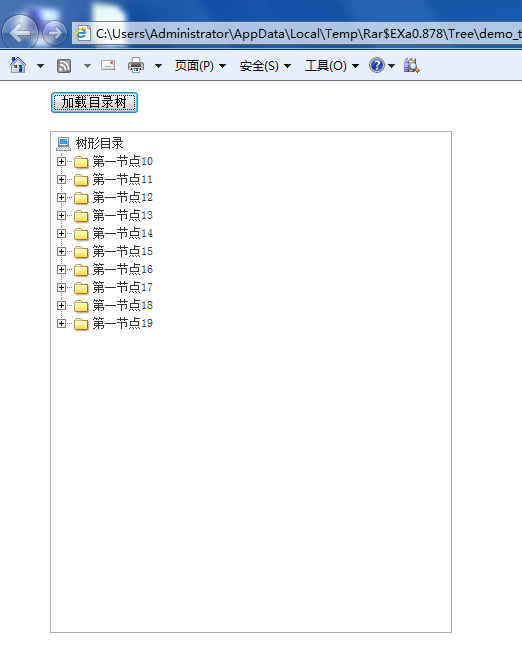Open the Home page icon

[x=18, y=65]
